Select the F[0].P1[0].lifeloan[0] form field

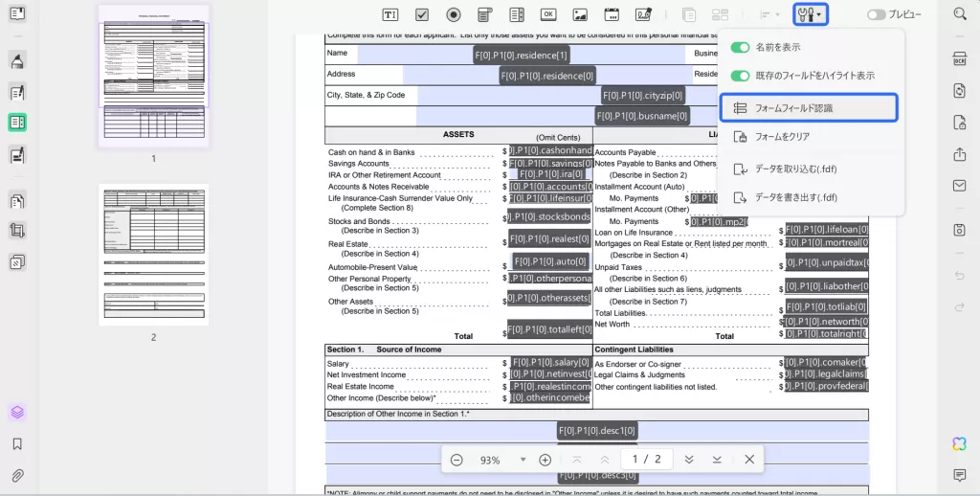click(x=826, y=230)
